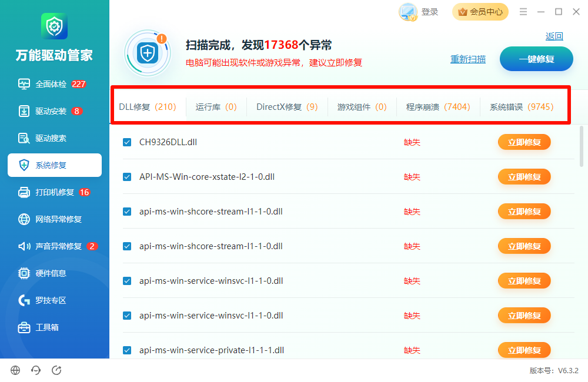Toggle first api-ms-win-shcore-stream-l1-1-0.dll checkbox

127,212
